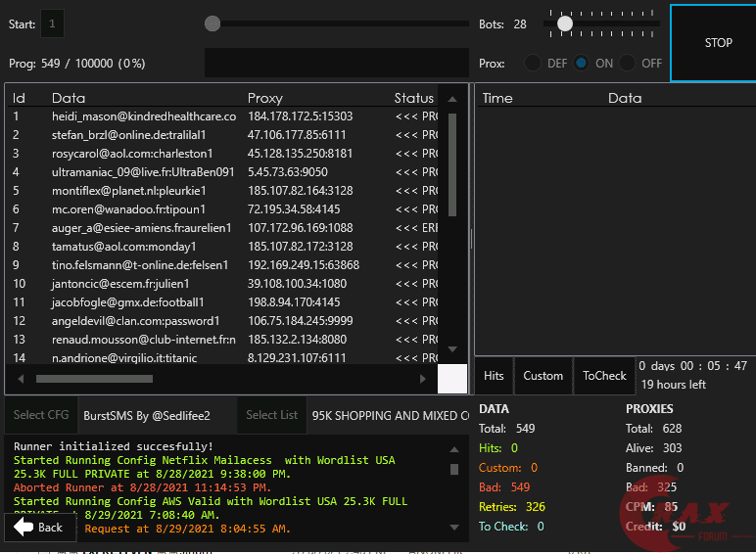Select proxy cell 184.178.172.5:15303

pos(300,116)
